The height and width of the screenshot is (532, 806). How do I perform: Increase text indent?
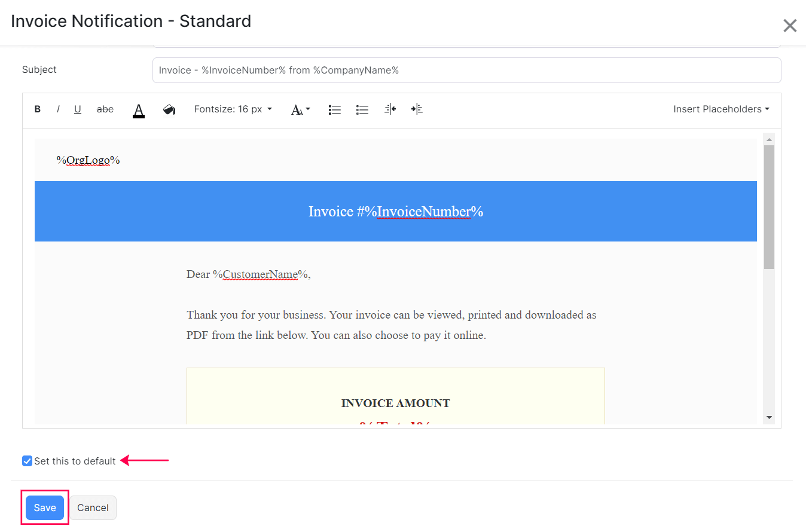pos(417,109)
